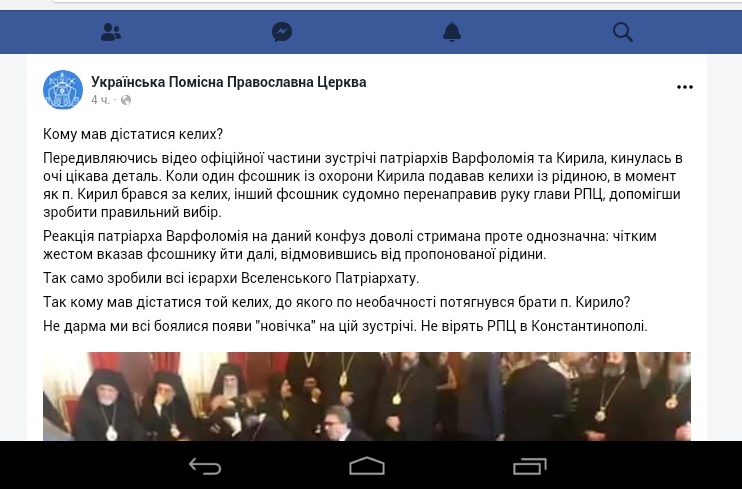The width and height of the screenshot is (742, 489).
Task: Click line starting 'Так кому мав дістатися'
Action: tap(336, 302)
